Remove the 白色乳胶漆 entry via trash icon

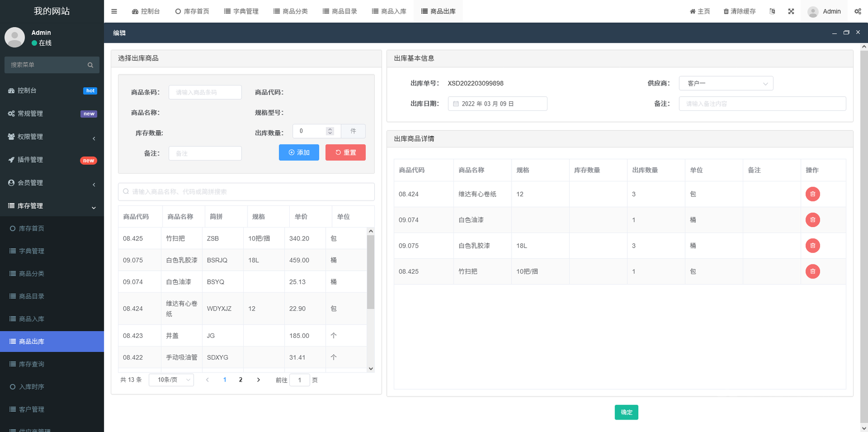[x=812, y=246]
